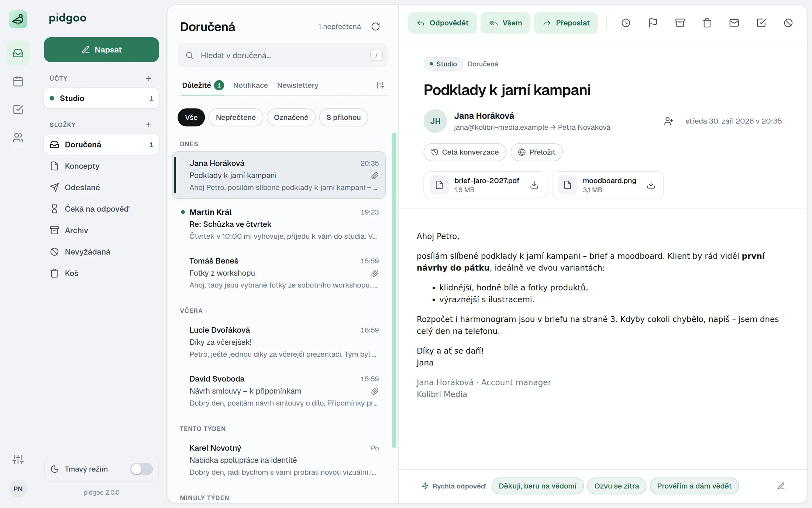Open the Koš folder
The height and width of the screenshot is (508, 812).
tap(101, 273)
